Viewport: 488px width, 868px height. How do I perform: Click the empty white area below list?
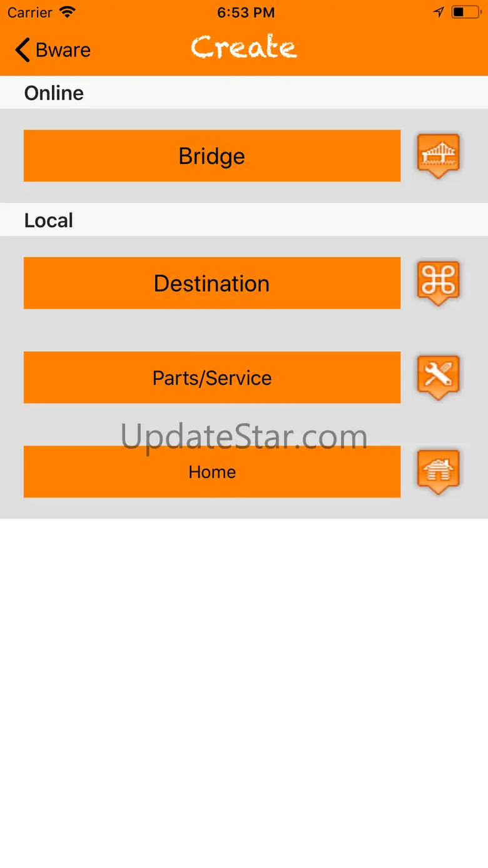coord(244,693)
